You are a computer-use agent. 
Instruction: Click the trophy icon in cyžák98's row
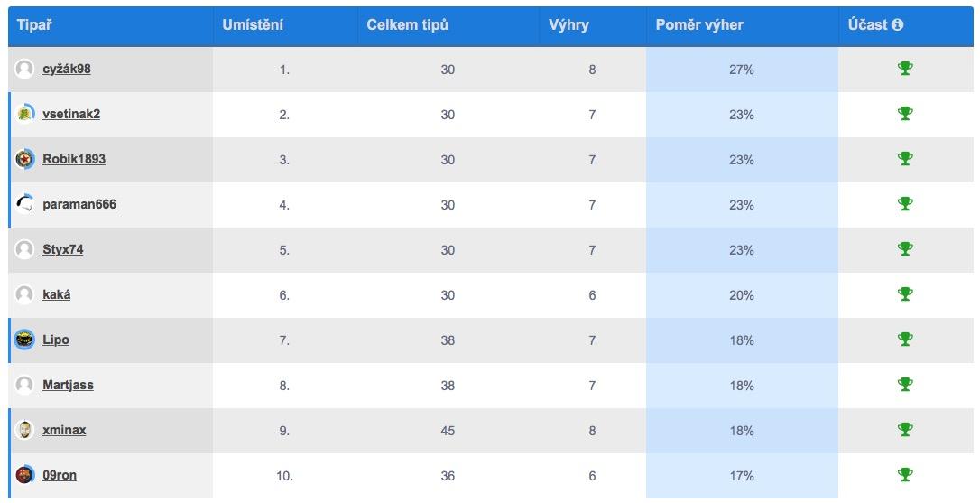point(905,69)
